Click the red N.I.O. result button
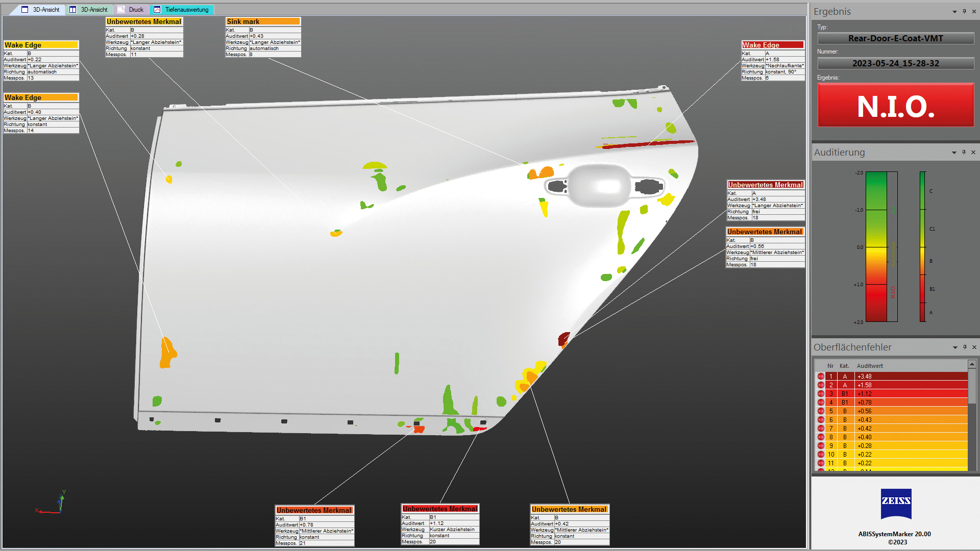 [x=895, y=106]
